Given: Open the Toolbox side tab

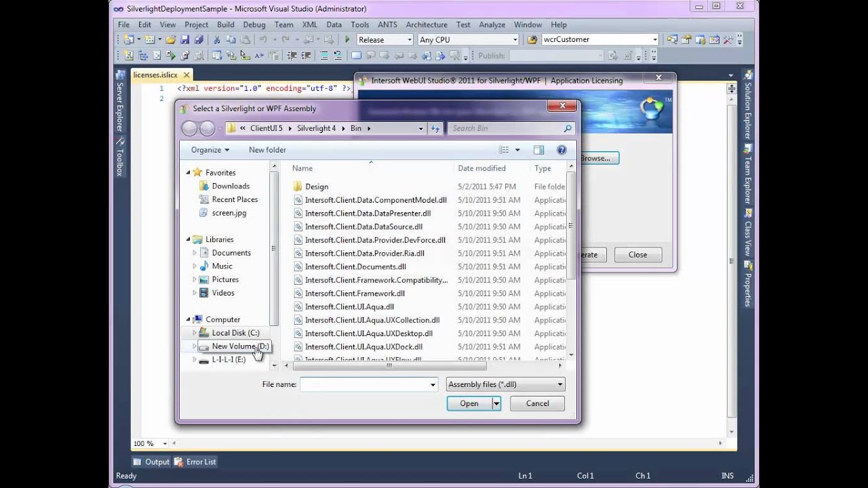Looking at the screenshot, I should 119,157.
